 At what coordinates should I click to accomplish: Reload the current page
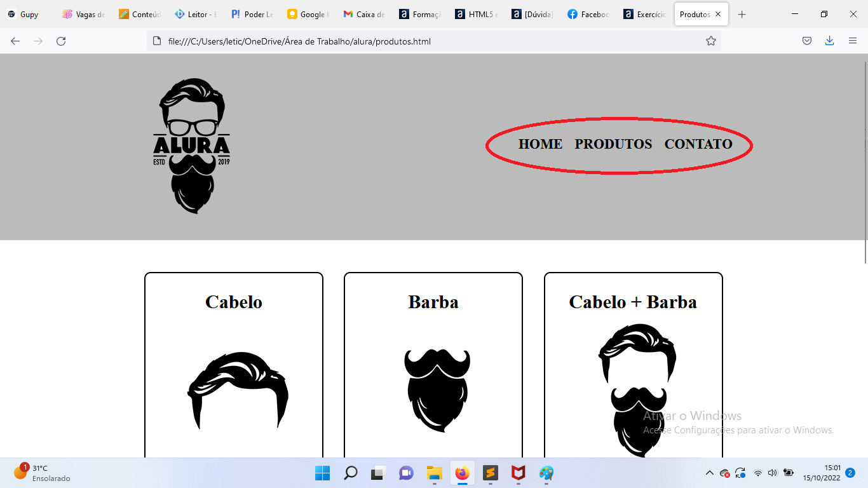pos(61,41)
